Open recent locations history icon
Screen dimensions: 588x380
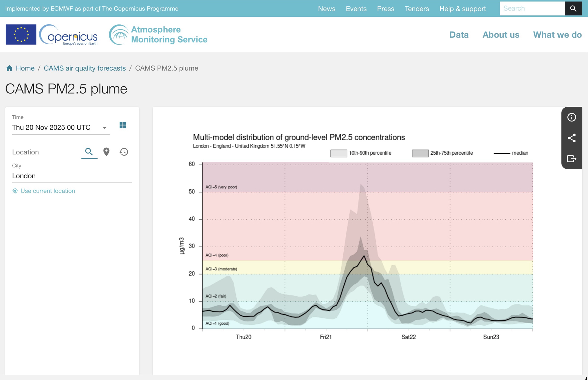[x=124, y=152]
